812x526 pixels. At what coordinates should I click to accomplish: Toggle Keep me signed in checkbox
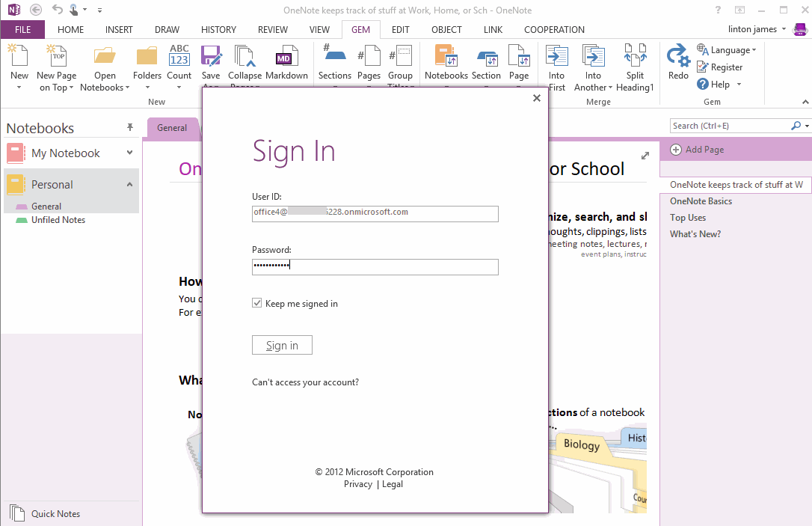point(257,302)
